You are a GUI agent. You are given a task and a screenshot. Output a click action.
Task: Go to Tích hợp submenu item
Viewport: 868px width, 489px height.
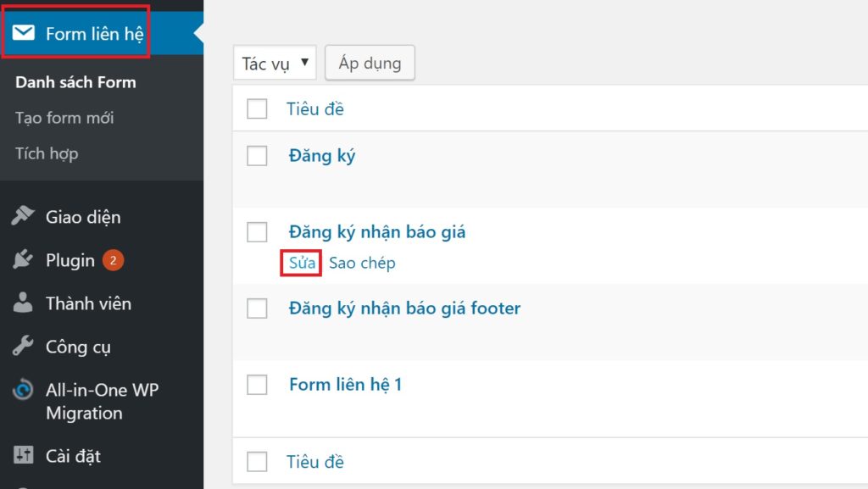47,153
